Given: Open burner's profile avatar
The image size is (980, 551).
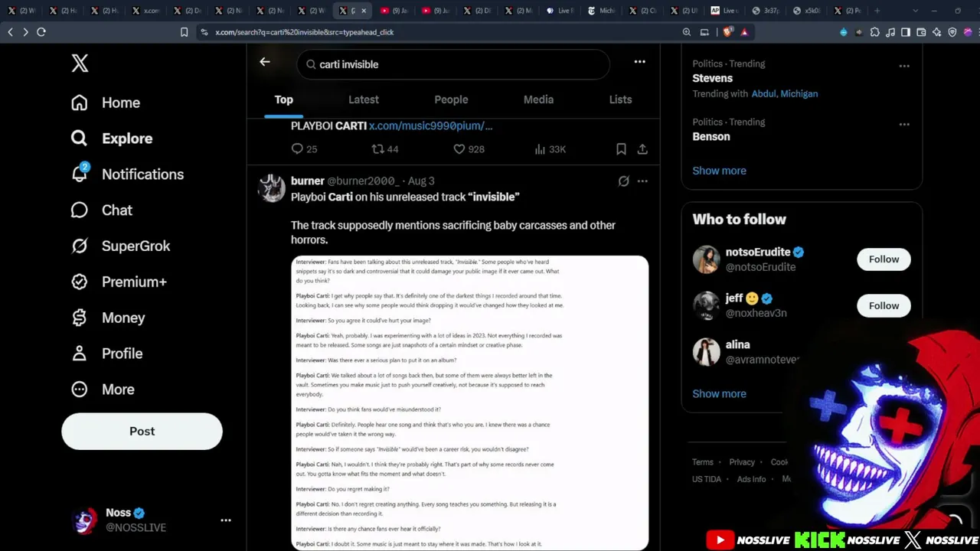Looking at the screenshot, I should tap(271, 188).
